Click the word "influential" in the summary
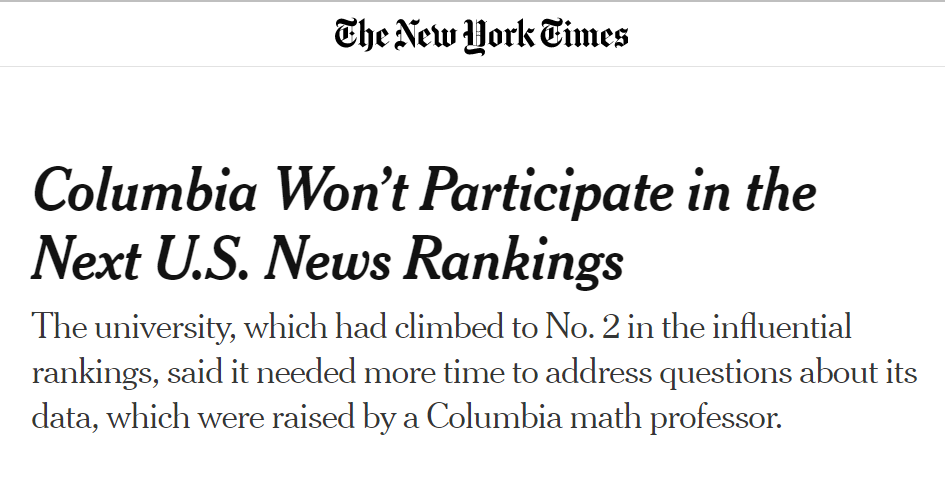This screenshot has height=482, width=945. tap(782, 327)
